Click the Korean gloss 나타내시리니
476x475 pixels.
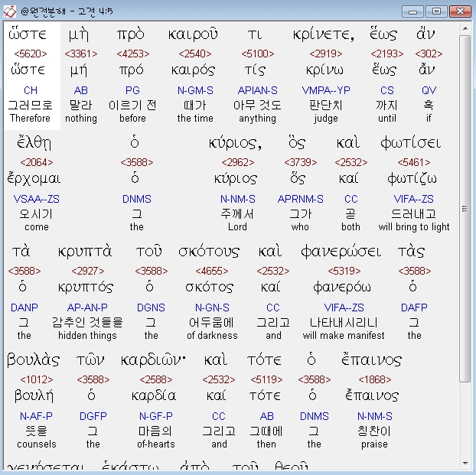pyautogui.click(x=344, y=322)
